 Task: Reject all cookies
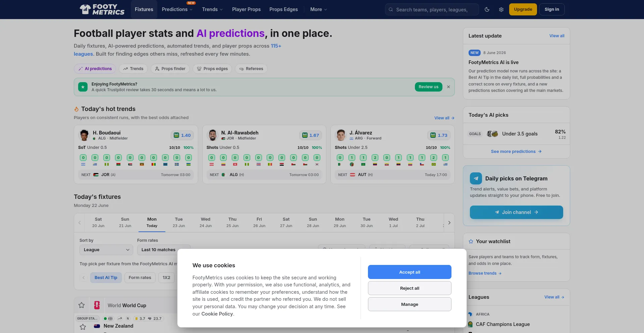[x=410, y=288]
